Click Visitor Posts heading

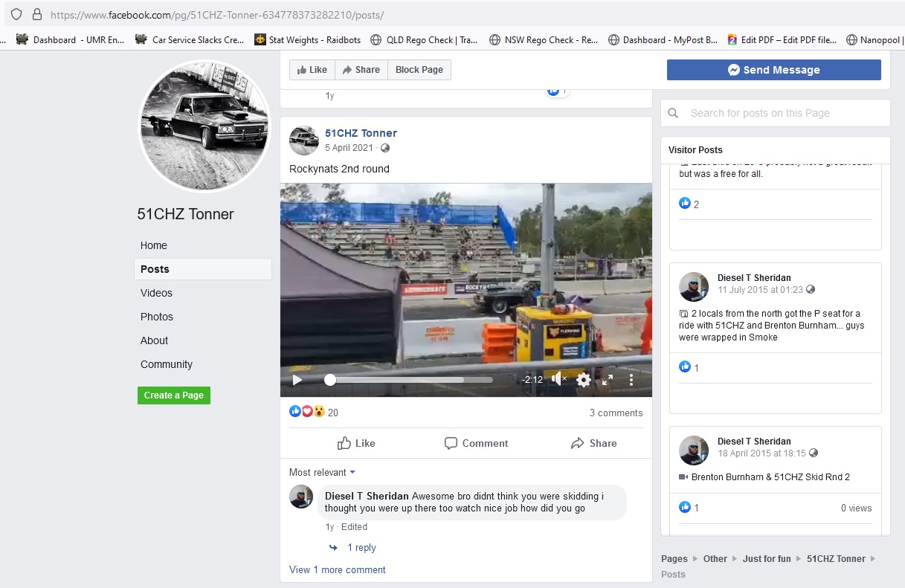[695, 149]
